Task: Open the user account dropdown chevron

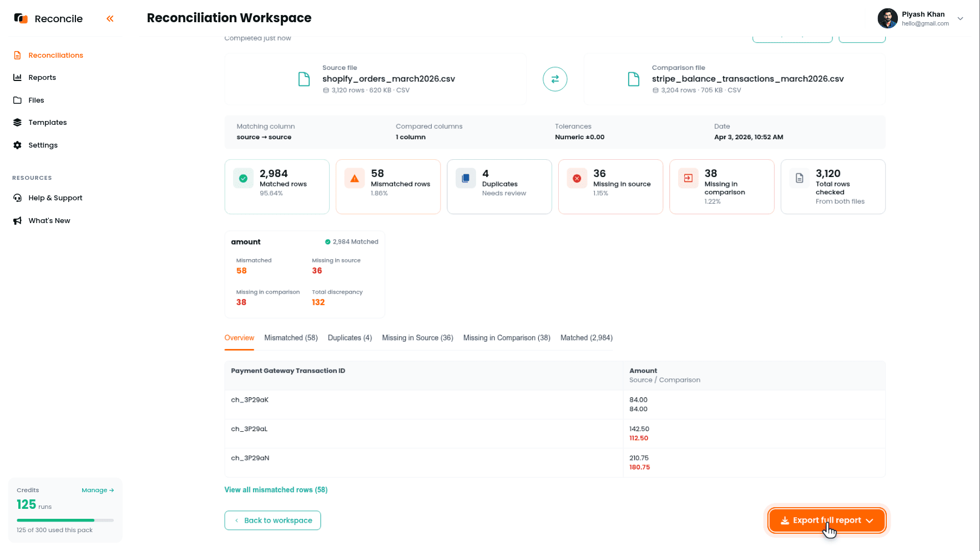Action: [x=960, y=18]
